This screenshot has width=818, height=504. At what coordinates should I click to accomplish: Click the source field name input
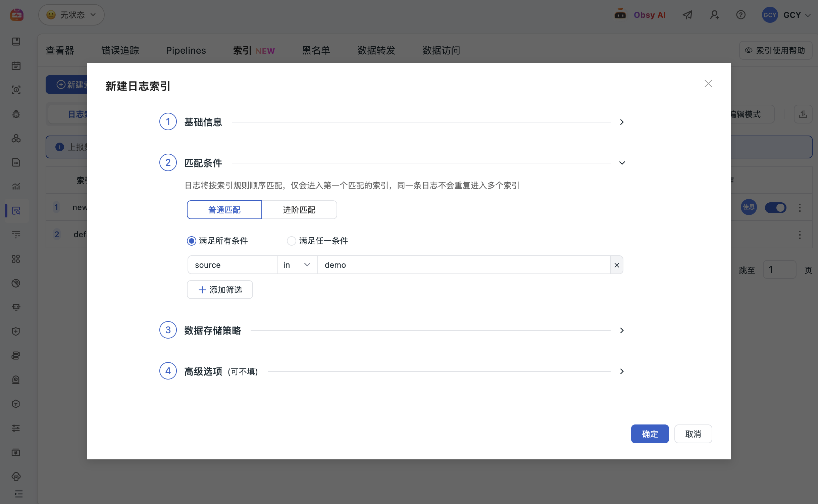[233, 265]
